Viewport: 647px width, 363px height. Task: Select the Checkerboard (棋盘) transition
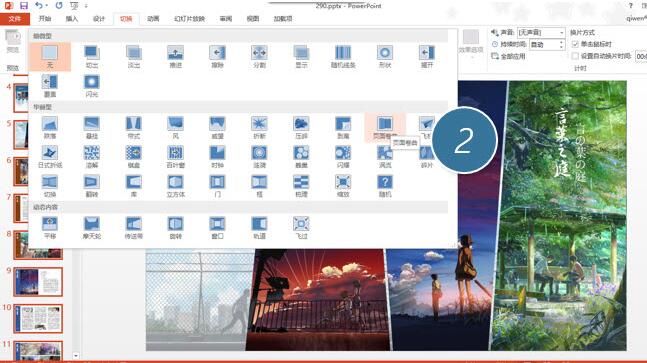click(134, 157)
